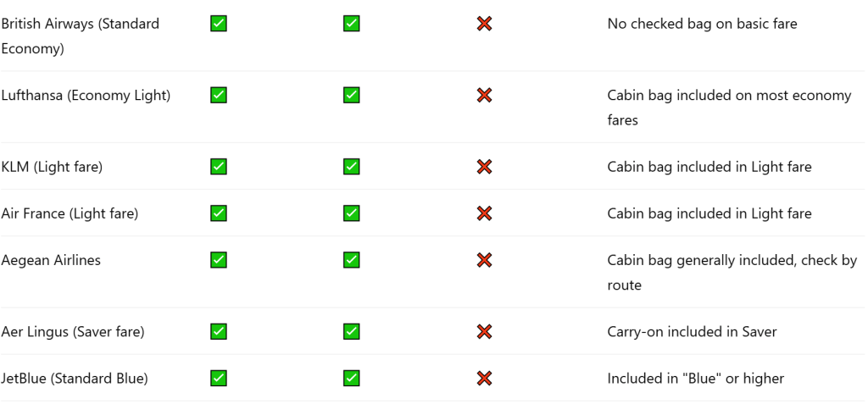Screen dimensions: 868x404
Task: Click the red cross in the Air France row
Action: [x=485, y=213]
